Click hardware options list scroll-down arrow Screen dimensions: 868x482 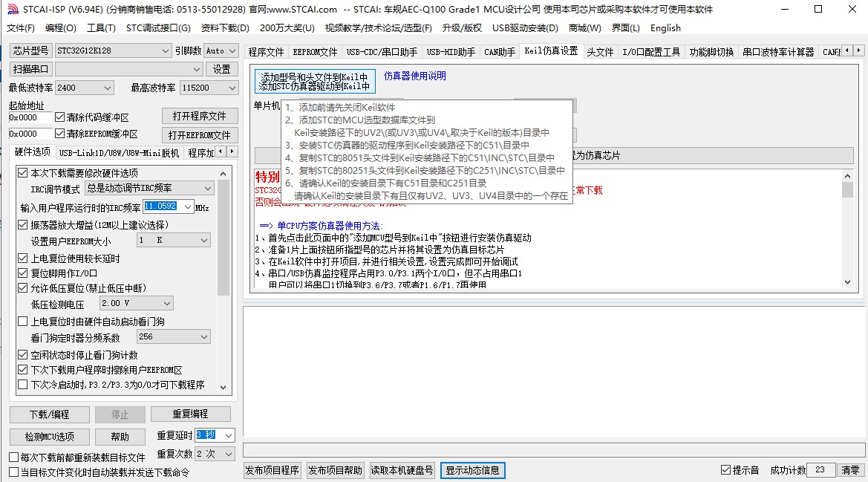(x=223, y=388)
